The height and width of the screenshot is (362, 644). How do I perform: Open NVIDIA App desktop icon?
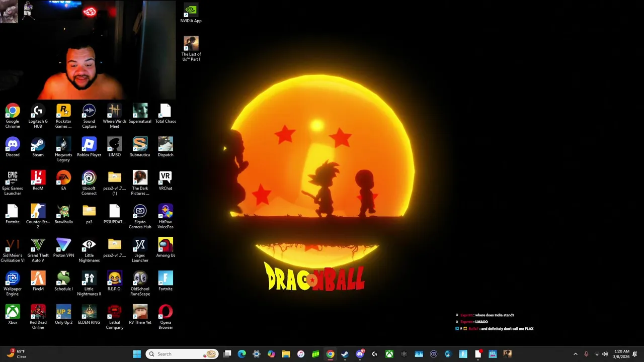click(191, 14)
